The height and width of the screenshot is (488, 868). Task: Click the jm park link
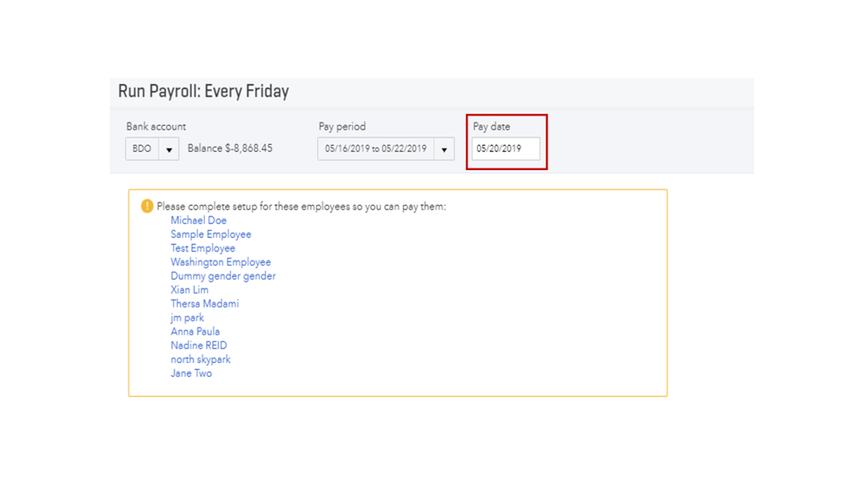[188, 318]
